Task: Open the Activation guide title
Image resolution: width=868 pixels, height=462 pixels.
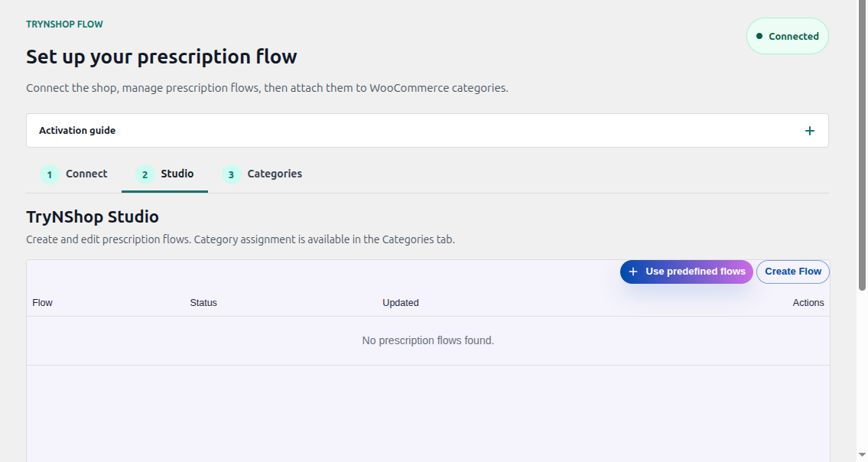Action: click(77, 131)
